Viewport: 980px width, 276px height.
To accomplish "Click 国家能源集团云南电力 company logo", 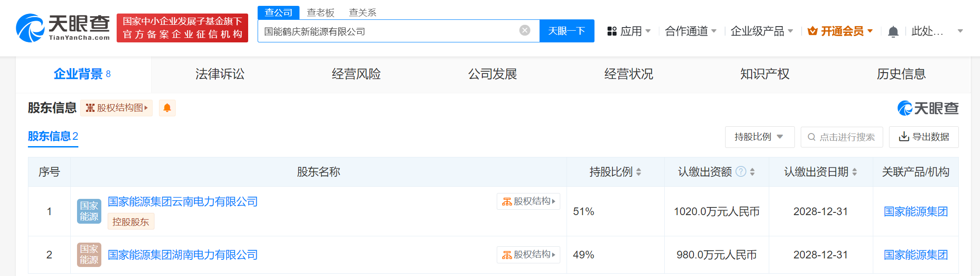I will point(89,211).
